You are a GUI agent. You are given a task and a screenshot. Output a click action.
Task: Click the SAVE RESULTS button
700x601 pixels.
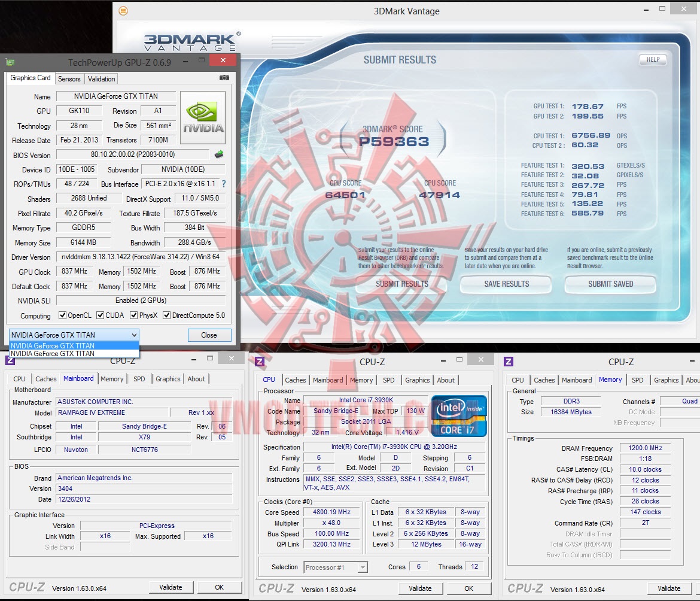pyautogui.click(x=506, y=284)
